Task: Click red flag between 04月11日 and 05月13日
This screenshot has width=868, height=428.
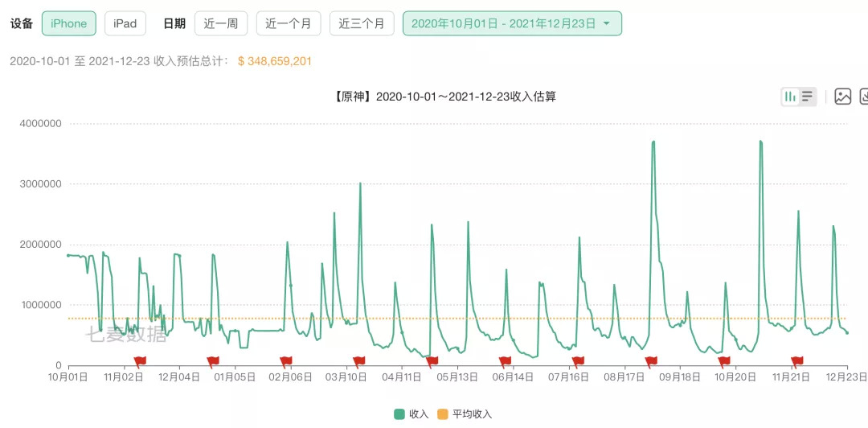Action: [x=432, y=361]
